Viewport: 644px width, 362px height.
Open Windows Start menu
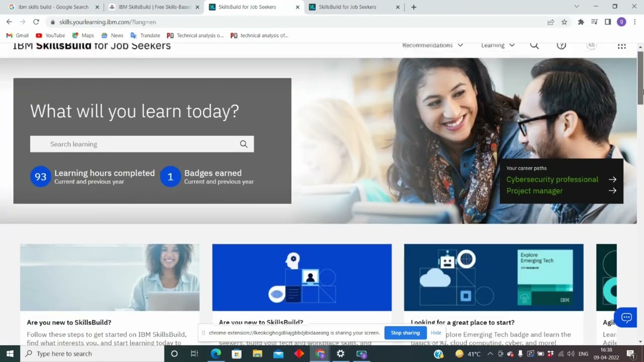point(10,353)
